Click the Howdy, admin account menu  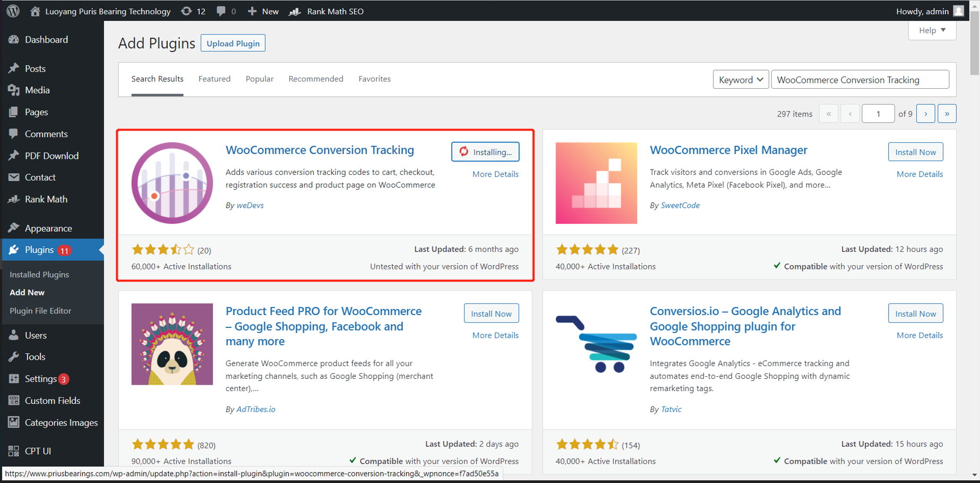930,11
